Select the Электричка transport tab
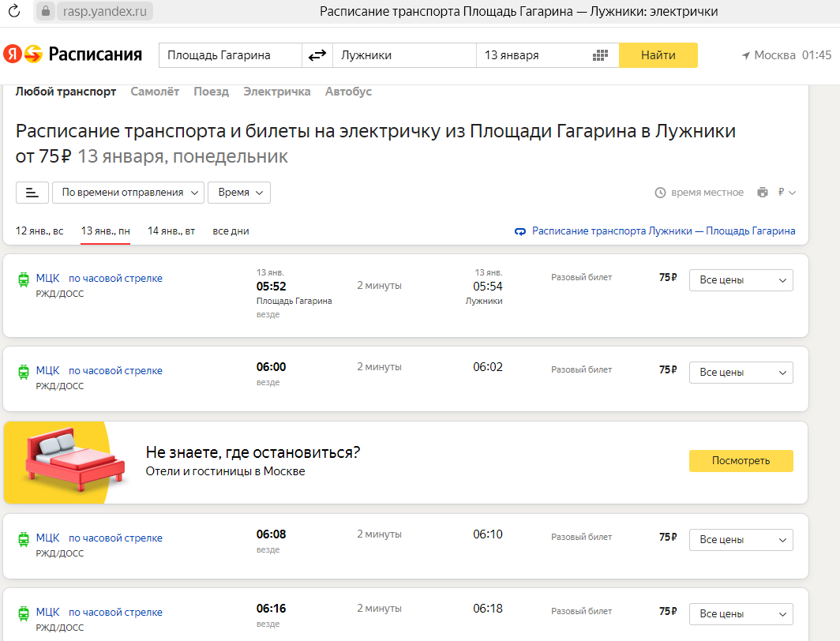This screenshot has height=641, width=840. pos(277,92)
